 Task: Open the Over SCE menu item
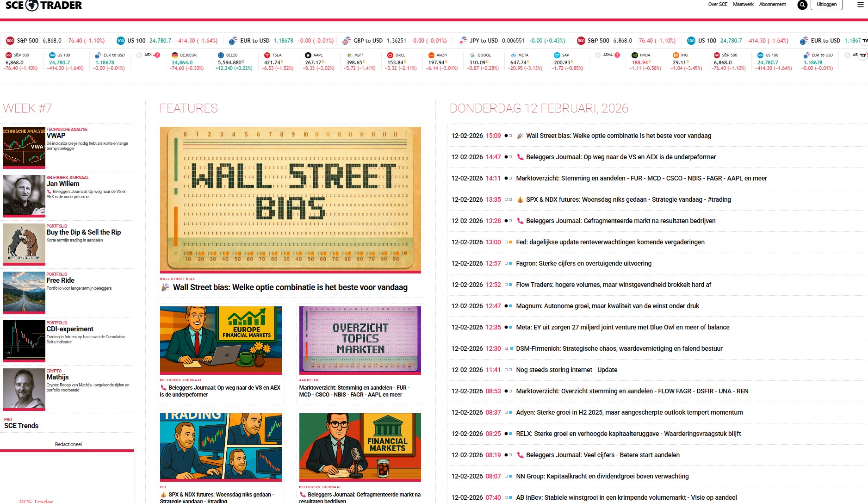pyautogui.click(x=718, y=4)
